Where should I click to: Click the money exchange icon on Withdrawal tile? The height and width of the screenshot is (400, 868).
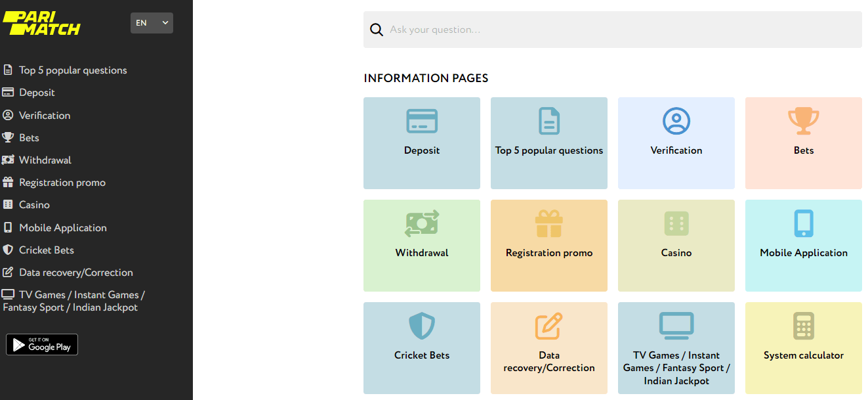[x=422, y=224]
